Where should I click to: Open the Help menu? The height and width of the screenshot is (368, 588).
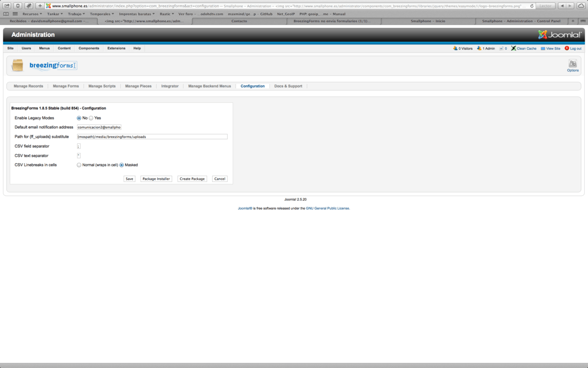click(137, 48)
